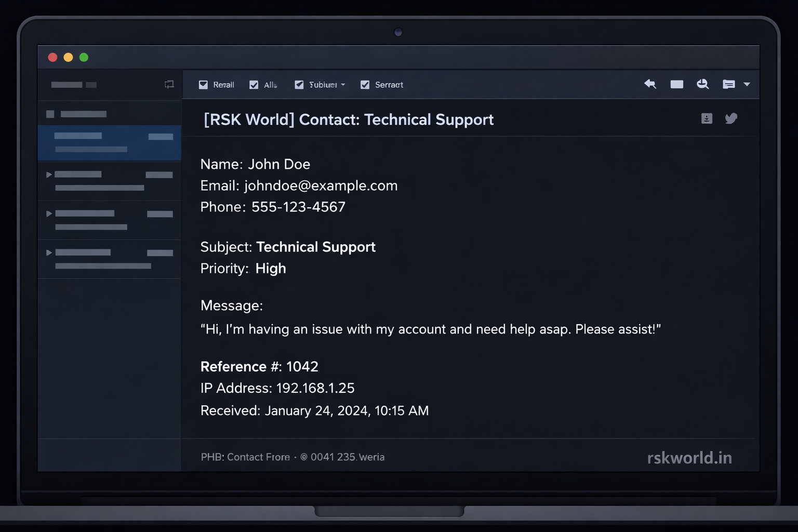The width and height of the screenshot is (798, 532).
Task: Uncheck the Recall checkbox
Action: (x=204, y=84)
